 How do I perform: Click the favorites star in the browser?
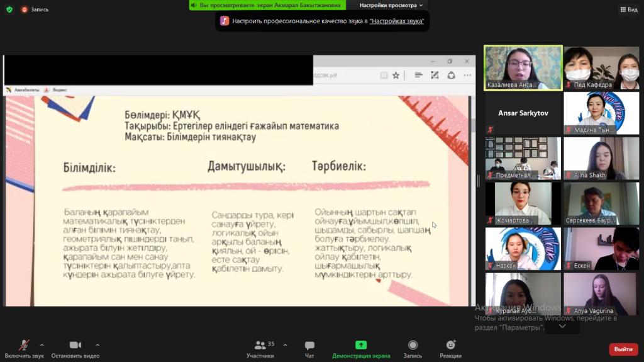click(x=396, y=76)
